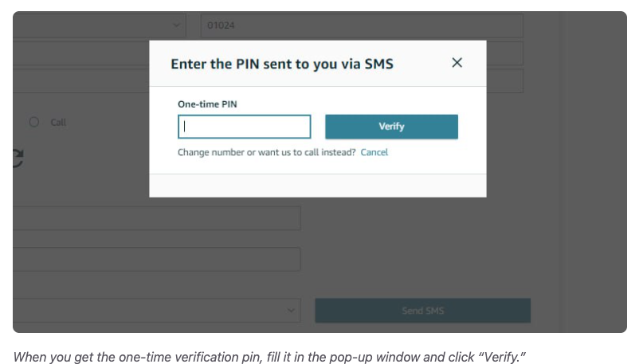Click the refresh arrow icon
This screenshot has width=639, height=364.
(18, 158)
